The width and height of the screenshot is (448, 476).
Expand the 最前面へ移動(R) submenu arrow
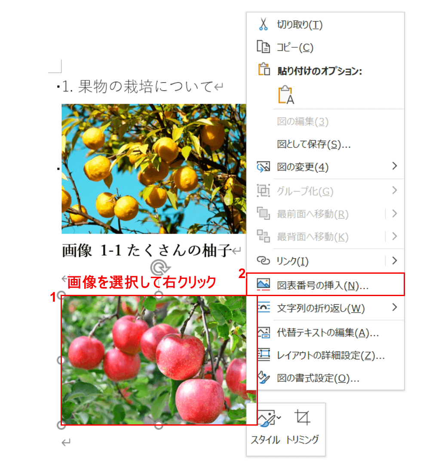pos(394,213)
